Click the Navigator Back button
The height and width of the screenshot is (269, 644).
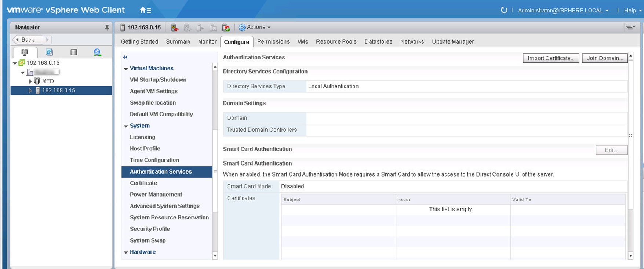(x=28, y=40)
